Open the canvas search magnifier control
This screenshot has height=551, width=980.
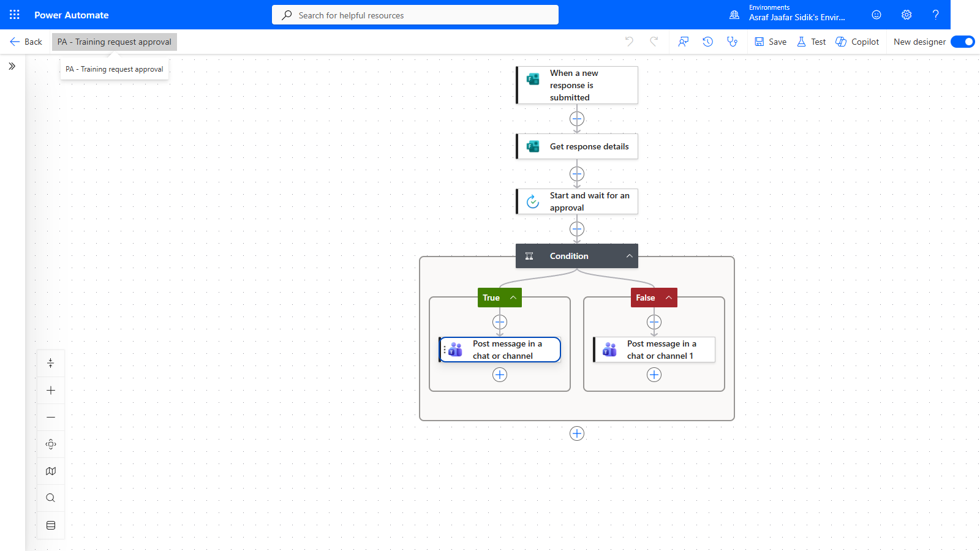pos(51,498)
